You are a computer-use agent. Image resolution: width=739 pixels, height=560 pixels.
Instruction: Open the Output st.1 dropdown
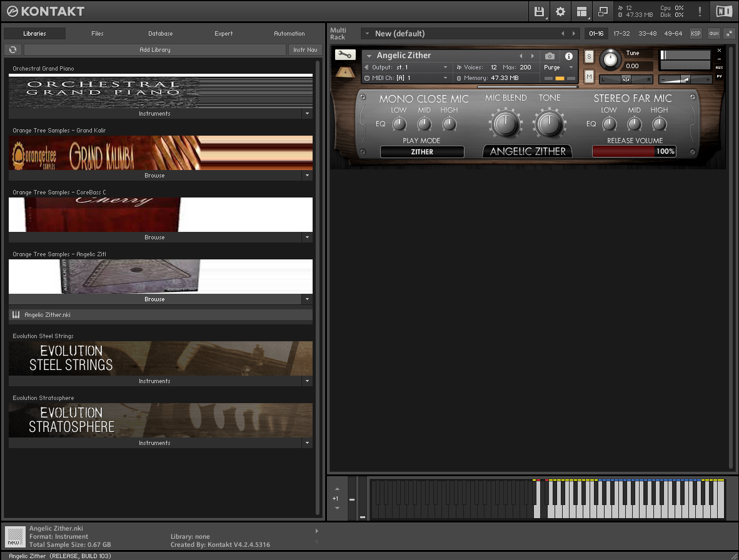(406, 67)
